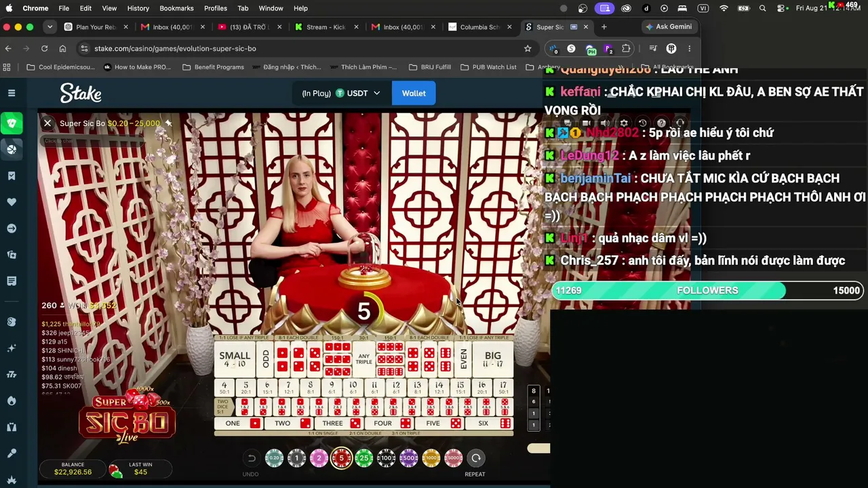Open the Benefit Programs bookmark folder

[214, 67]
